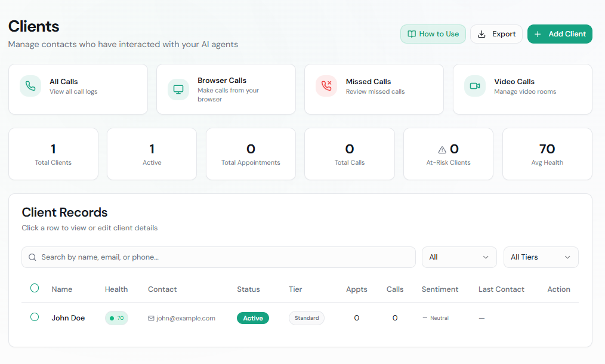The height and width of the screenshot is (364, 605).
Task: Click the At-Risk Clients stat card
Action: pos(448,154)
